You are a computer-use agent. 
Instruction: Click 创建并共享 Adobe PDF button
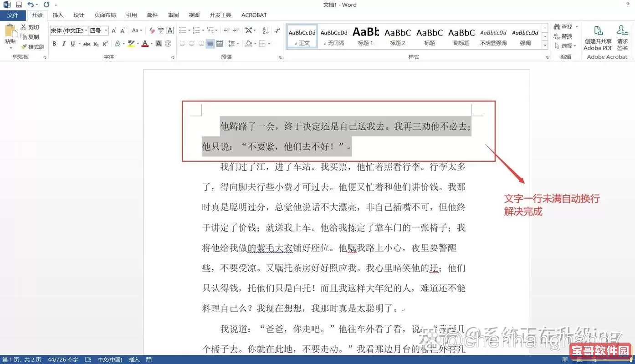[x=598, y=37]
